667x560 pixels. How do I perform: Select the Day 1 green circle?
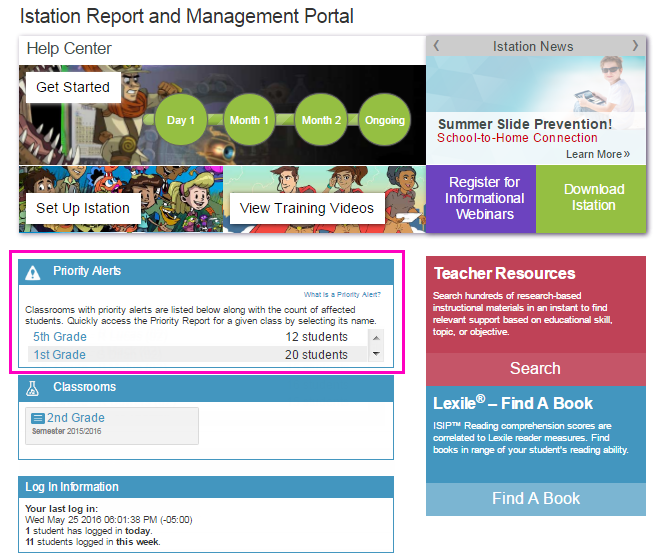pyautogui.click(x=181, y=120)
